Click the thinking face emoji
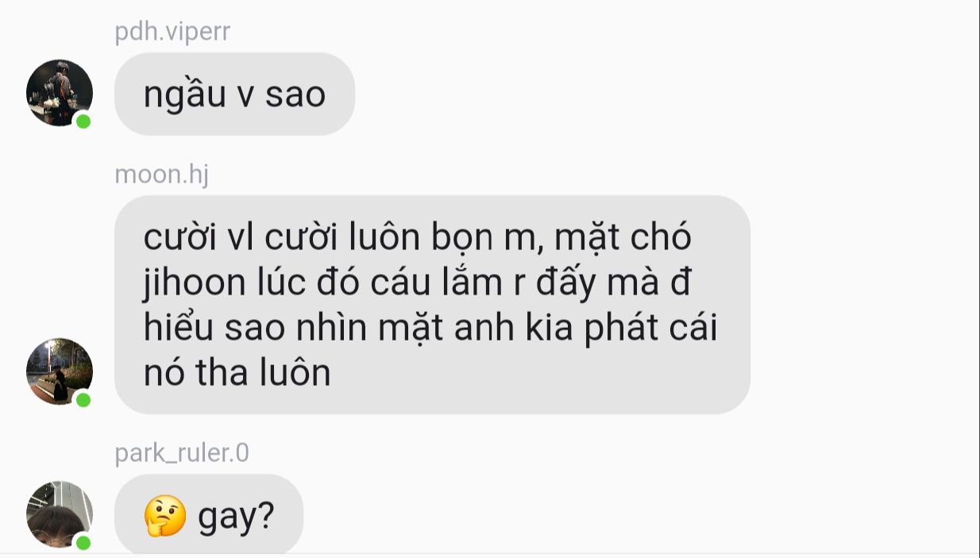The height and width of the screenshot is (558, 980). [x=165, y=516]
